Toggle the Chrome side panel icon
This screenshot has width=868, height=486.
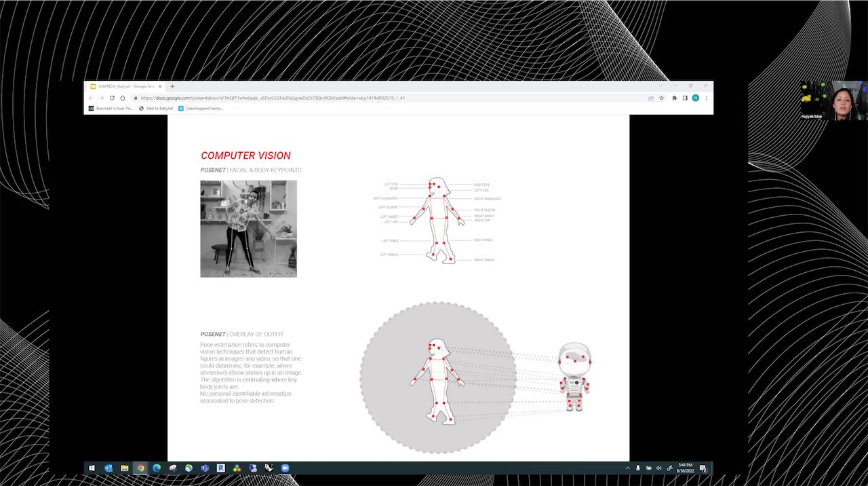point(685,98)
